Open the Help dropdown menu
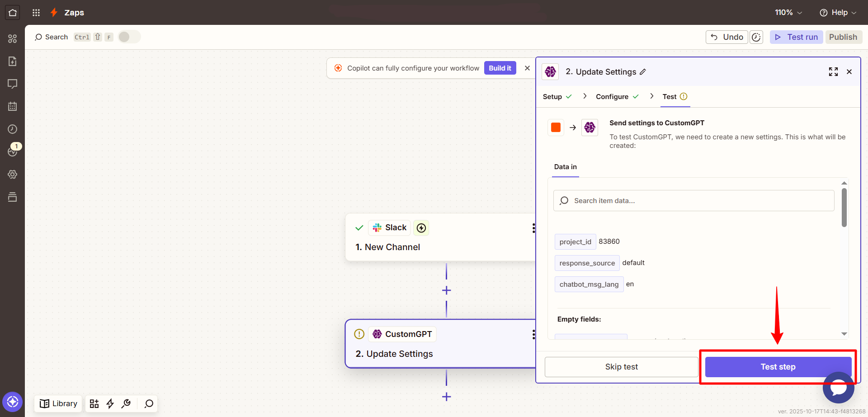This screenshot has width=868, height=417. coord(838,13)
